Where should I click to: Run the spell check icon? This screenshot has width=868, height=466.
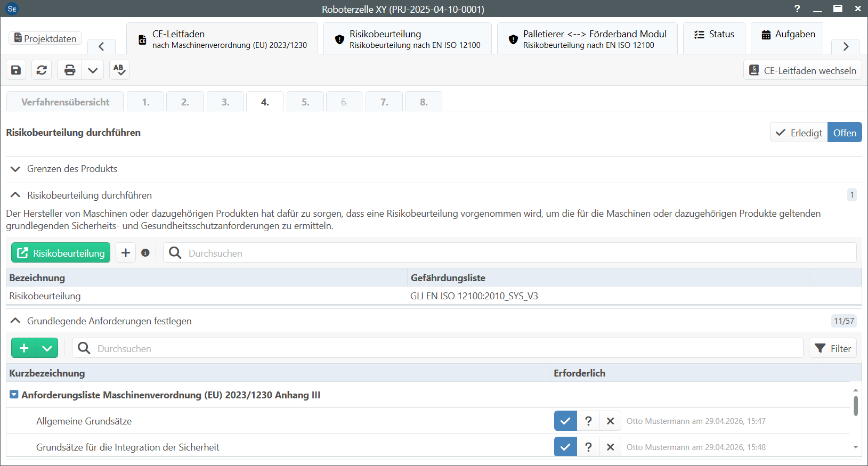119,70
